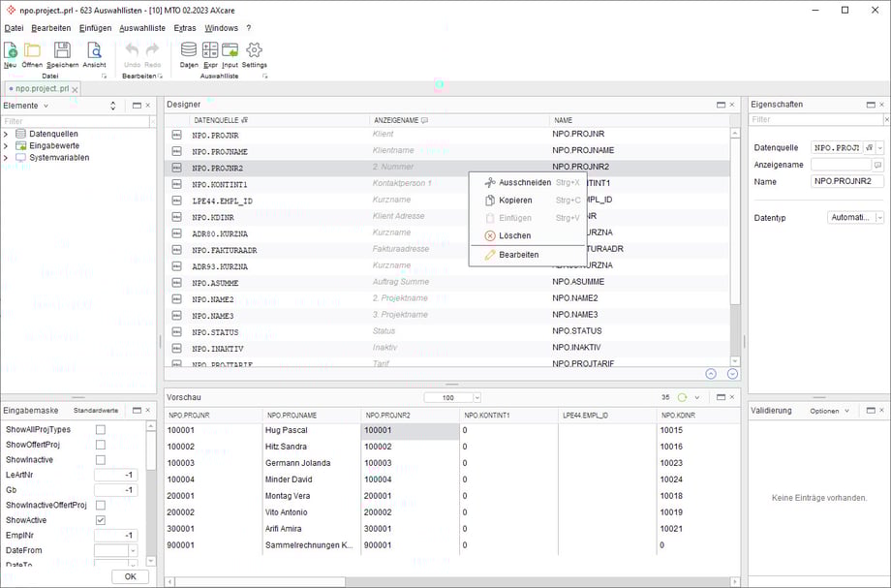Click the Name input field in Eigenschaften

(847, 182)
